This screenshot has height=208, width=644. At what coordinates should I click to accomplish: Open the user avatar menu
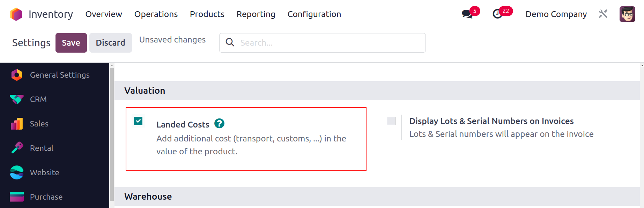coord(627,14)
